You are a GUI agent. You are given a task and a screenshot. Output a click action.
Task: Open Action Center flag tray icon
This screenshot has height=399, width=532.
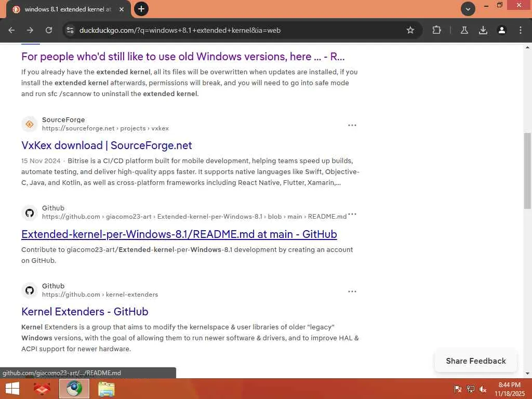458,389
